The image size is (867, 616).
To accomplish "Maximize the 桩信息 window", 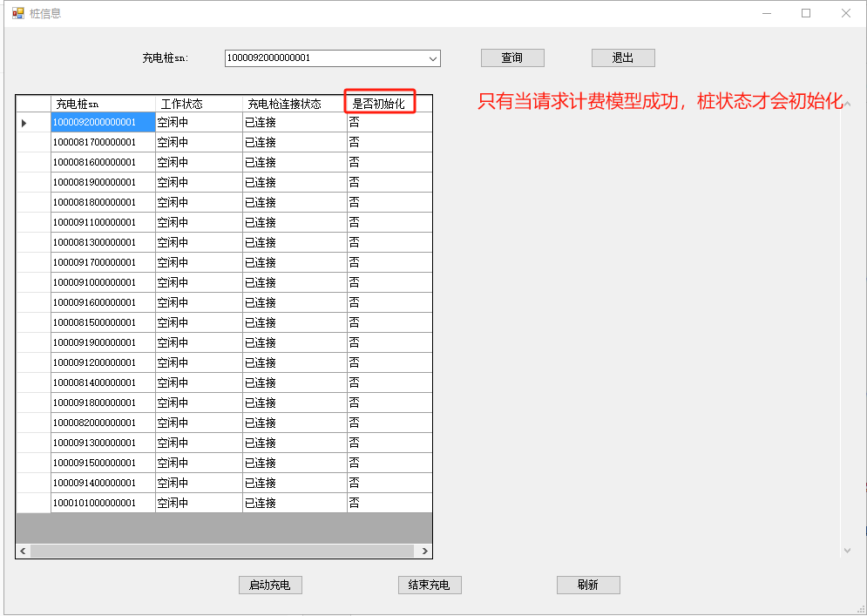I will [x=806, y=13].
